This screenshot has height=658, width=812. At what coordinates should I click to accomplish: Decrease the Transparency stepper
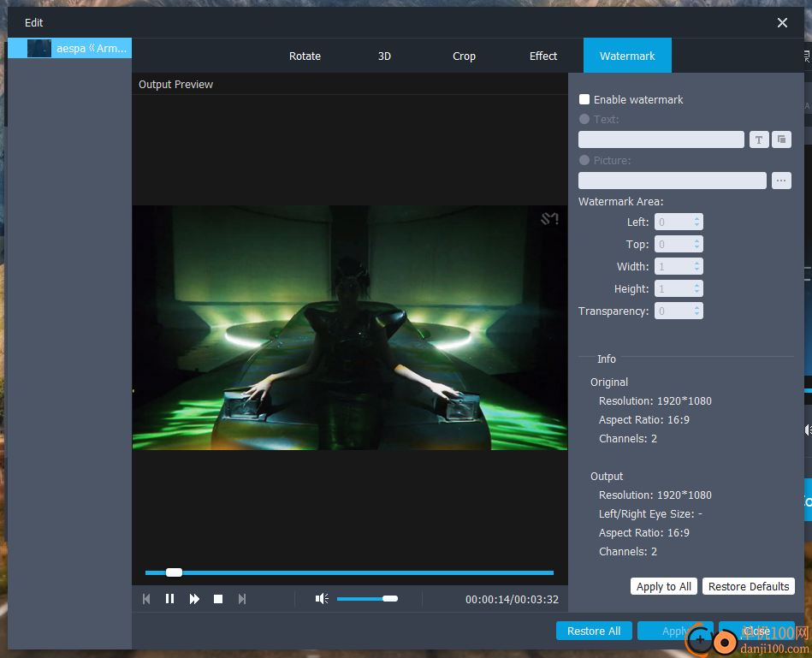(x=697, y=314)
